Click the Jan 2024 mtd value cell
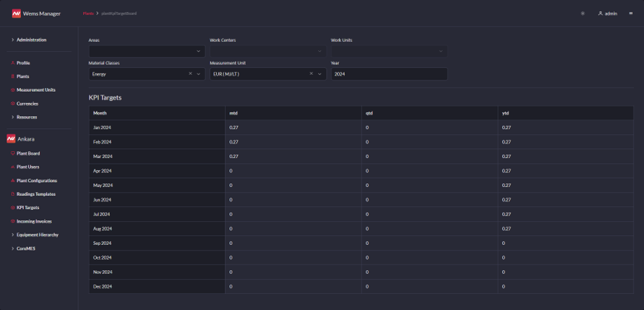 [x=292, y=127]
